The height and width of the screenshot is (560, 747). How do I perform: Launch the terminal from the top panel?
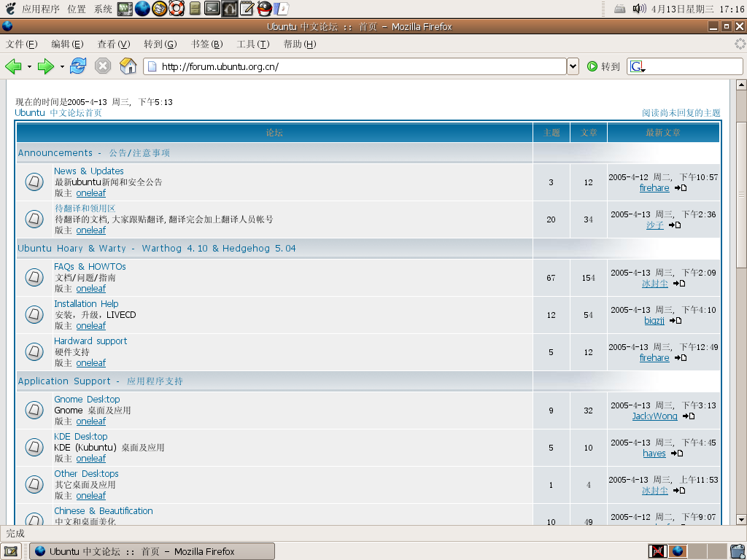coord(212,9)
